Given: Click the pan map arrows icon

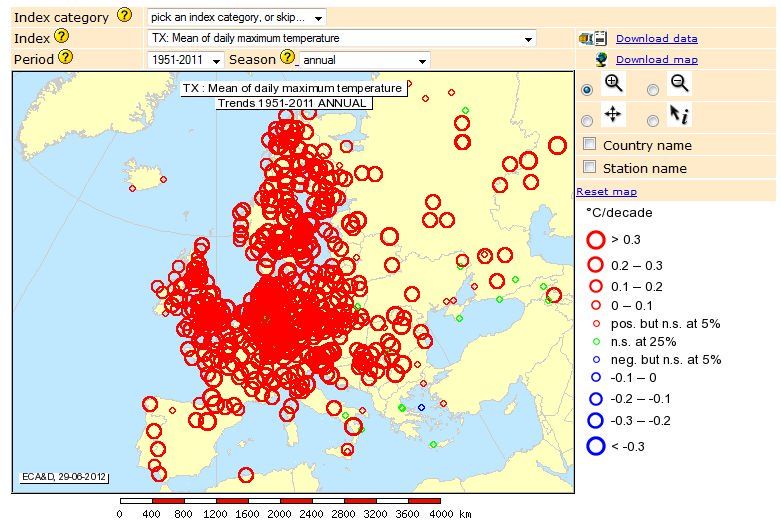Looking at the screenshot, I should 613,114.
